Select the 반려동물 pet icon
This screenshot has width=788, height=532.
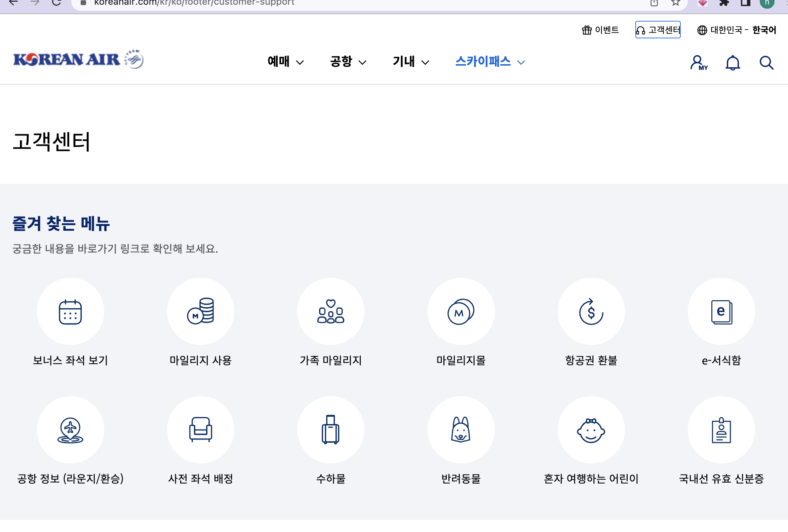(461, 429)
